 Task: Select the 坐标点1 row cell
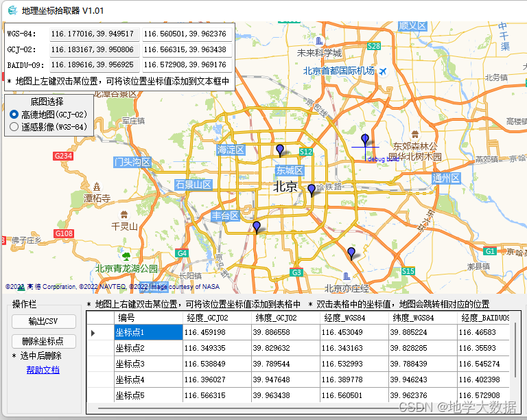point(148,332)
